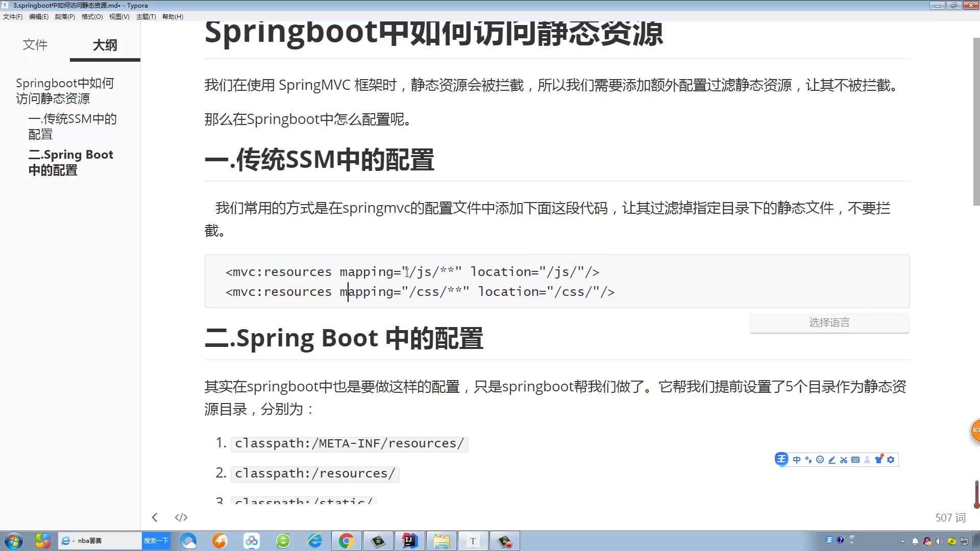Image resolution: width=980 pixels, height=551 pixels.
Task: Open Google Chrome from the taskbar
Action: pos(347,541)
